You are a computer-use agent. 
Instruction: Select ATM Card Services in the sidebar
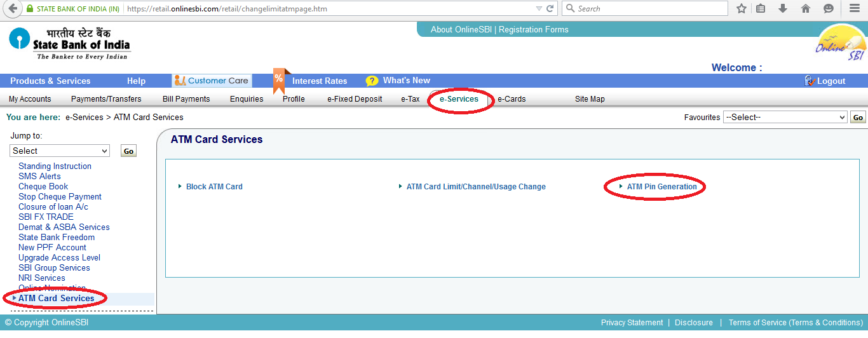(56, 299)
